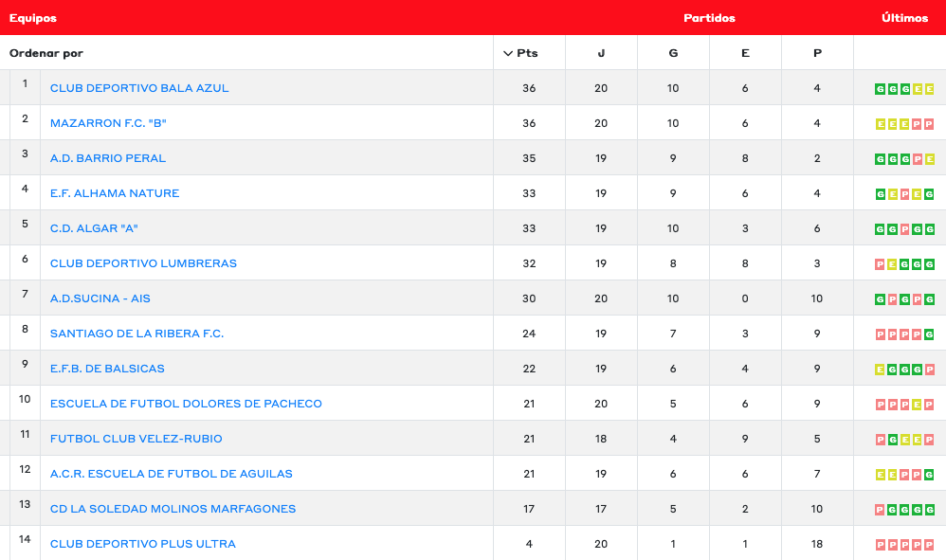946x560 pixels.
Task: Go to the E.F. Alhama Nature team link
Action: (115, 193)
